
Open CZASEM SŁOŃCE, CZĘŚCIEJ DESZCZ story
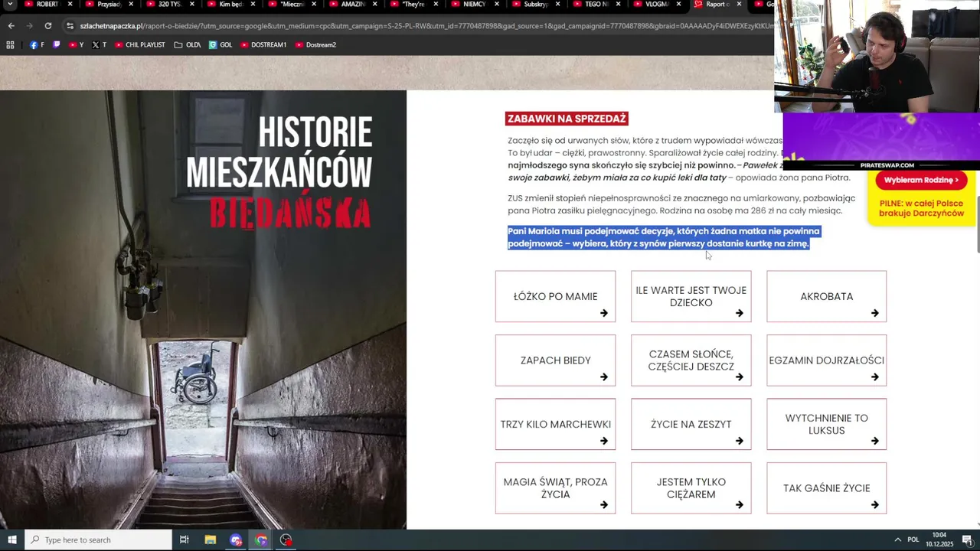coord(691,360)
